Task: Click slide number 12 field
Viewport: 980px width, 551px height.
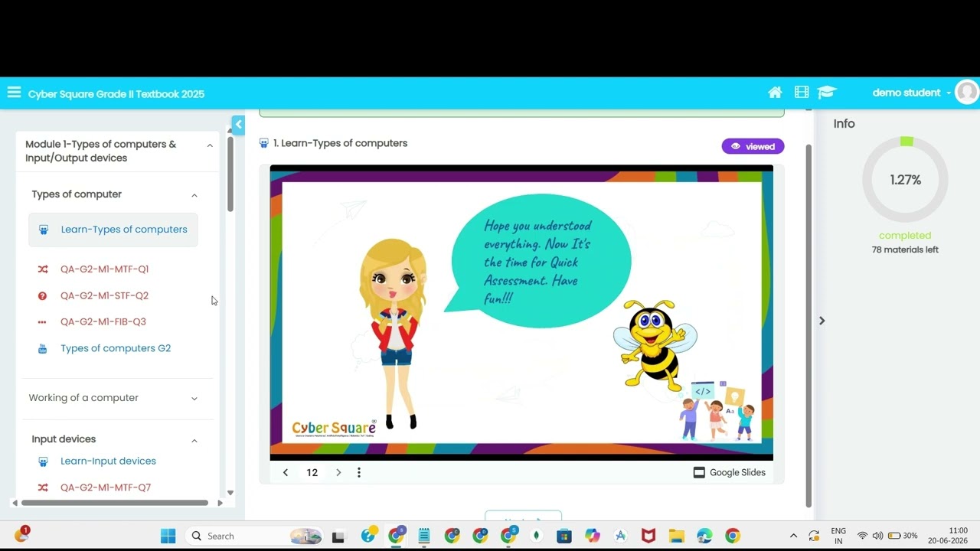Action: click(x=312, y=473)
